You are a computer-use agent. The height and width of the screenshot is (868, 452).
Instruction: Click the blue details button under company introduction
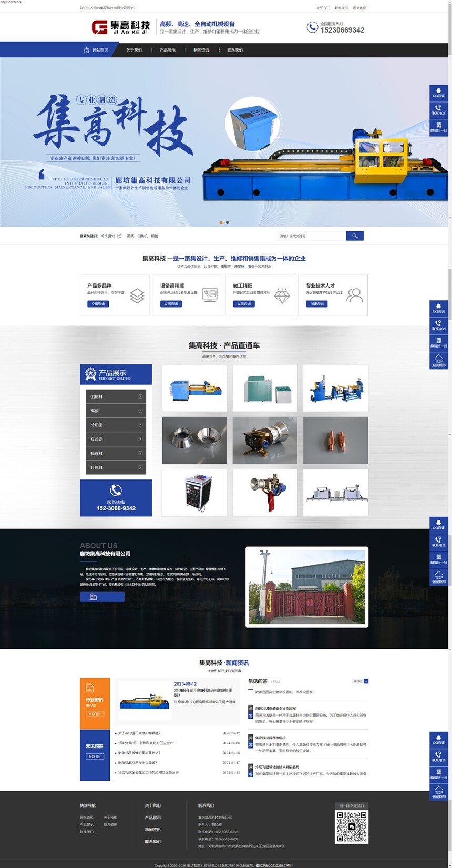coord(102,597)
